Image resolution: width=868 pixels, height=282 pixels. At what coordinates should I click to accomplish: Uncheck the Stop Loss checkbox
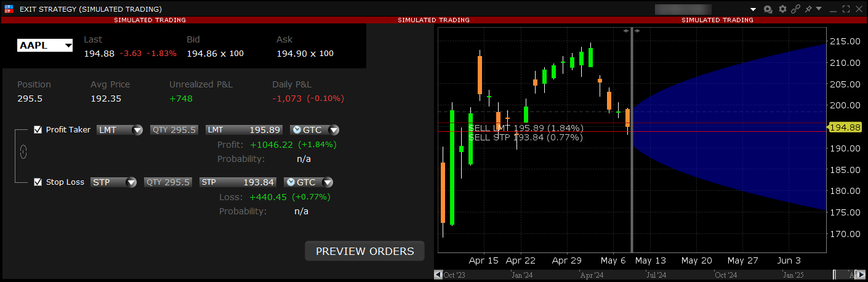tap(38, 182)
